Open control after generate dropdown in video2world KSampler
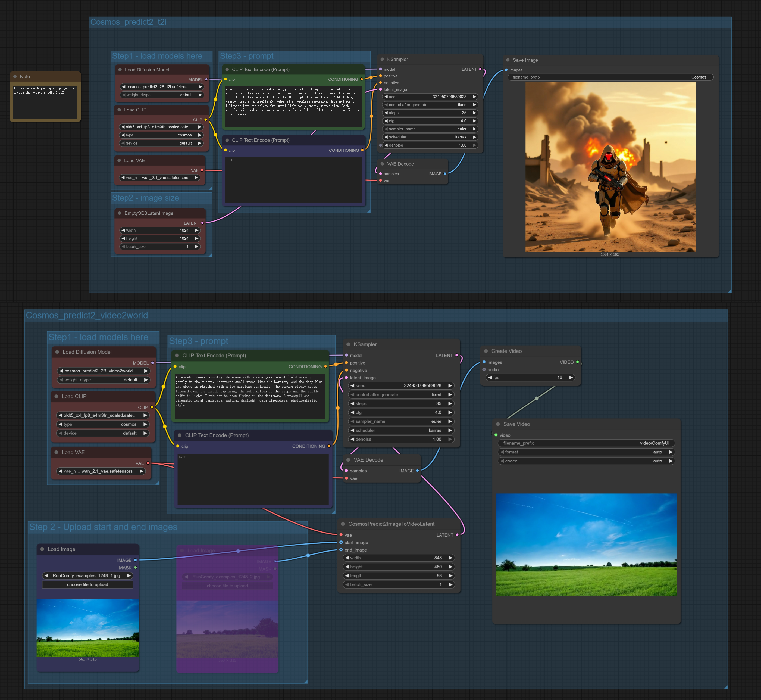 click(401, 395)
